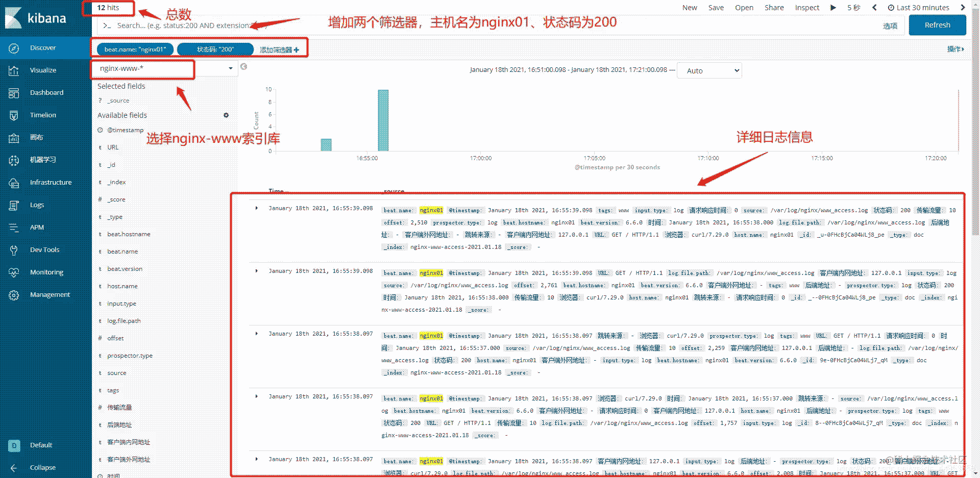Open the Share menu item
980x478 pixels.
(774, 8)
